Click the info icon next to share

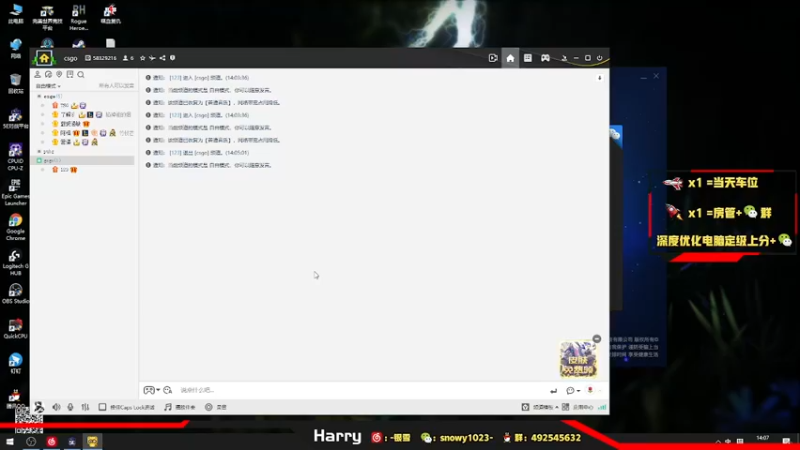[172, 58]
